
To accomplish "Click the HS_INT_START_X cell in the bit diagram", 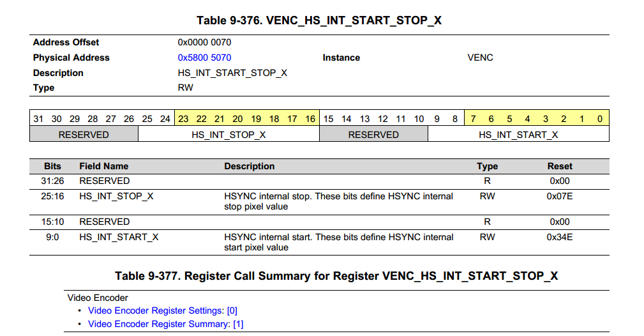I will point(518,135).
